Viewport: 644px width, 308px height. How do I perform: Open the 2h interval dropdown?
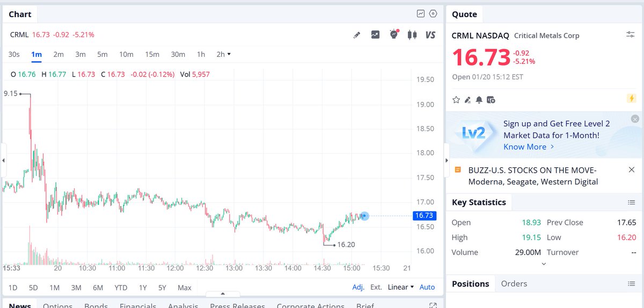(x=223, y=54)
